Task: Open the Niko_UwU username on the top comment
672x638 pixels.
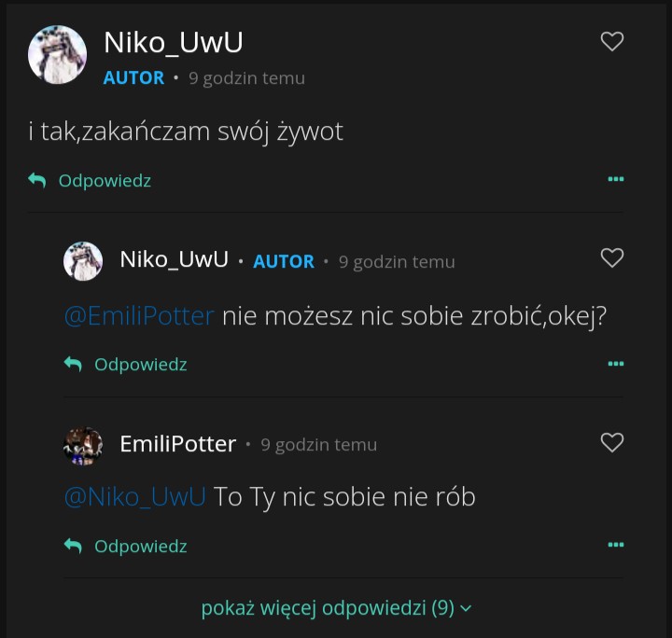Action: (x=173, y=43)
